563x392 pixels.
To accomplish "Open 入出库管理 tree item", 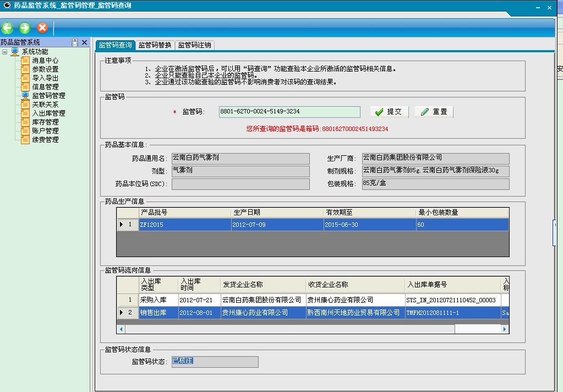I will pos(48,113).
